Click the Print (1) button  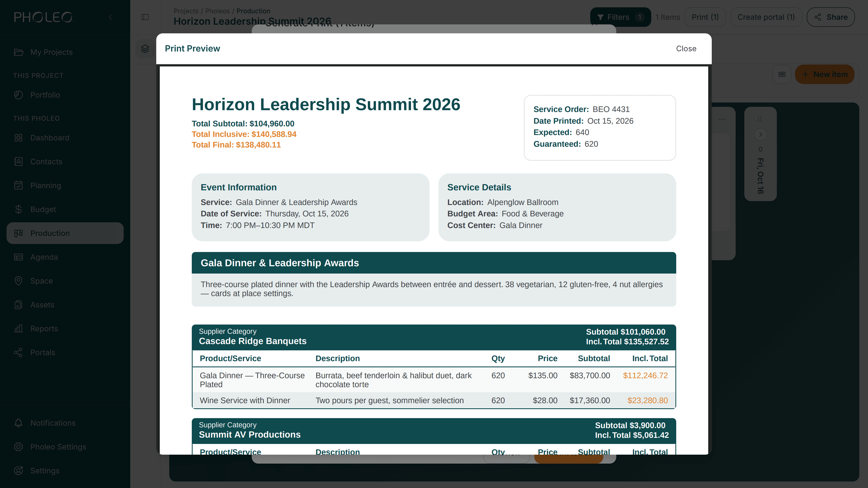[x=705, y=17]
